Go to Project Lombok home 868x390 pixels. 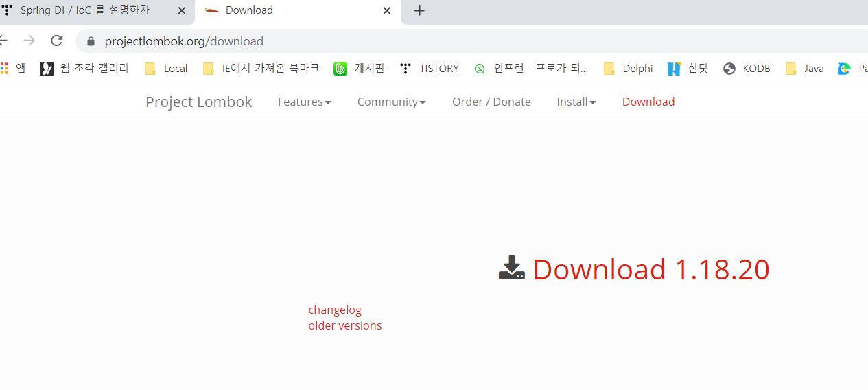pyautogui.click(x=198, y=102)
